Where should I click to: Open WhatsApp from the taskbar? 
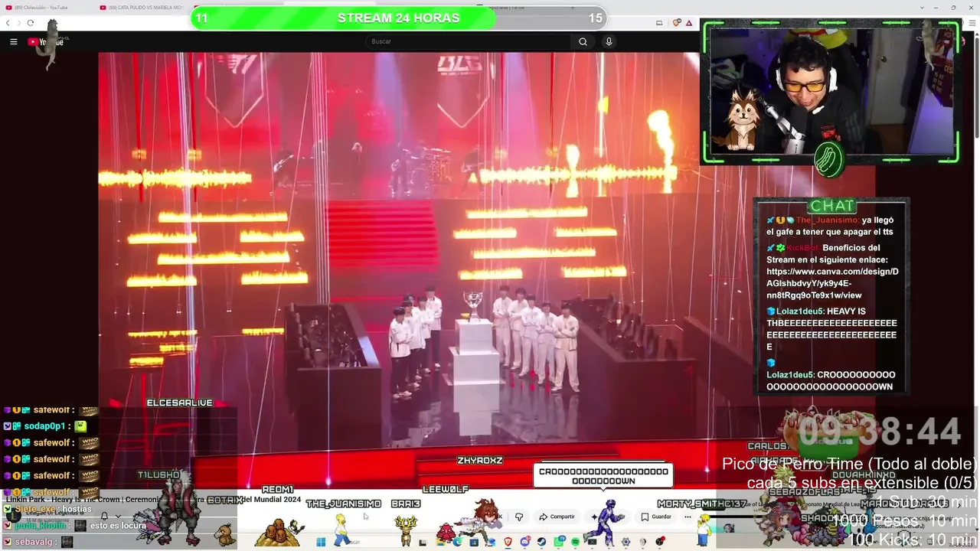pyautogui.click(x=558, y=542)
